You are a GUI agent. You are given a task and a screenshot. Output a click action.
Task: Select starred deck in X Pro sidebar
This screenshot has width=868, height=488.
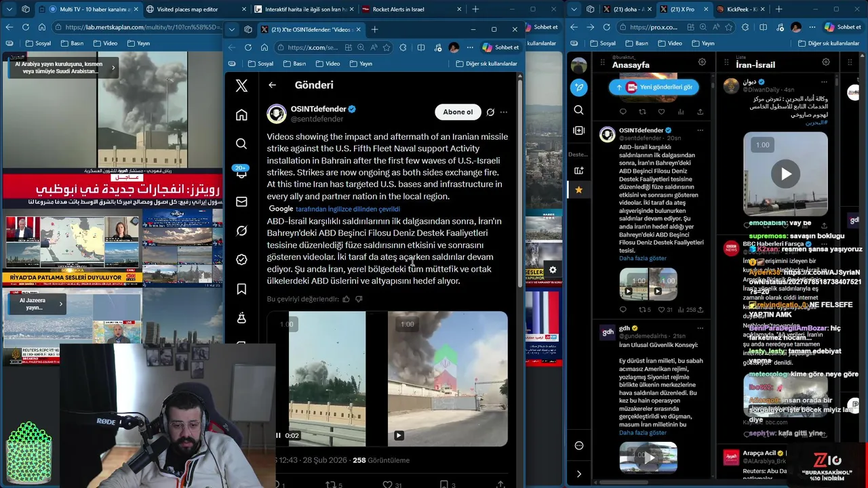[x=578, y=190]
